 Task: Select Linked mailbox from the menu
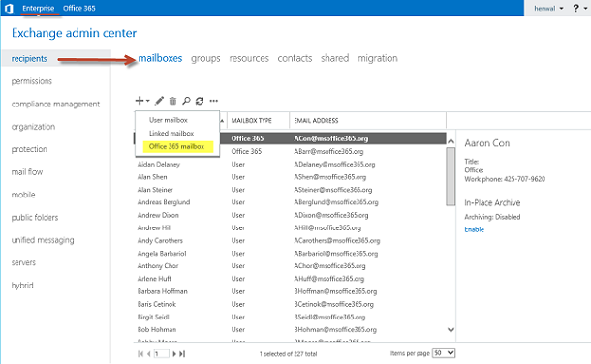171,133
